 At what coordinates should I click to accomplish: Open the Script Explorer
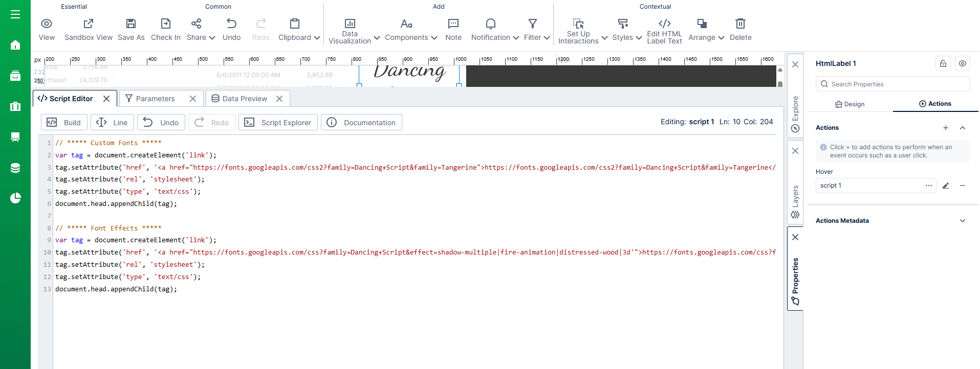coord(278,122)
